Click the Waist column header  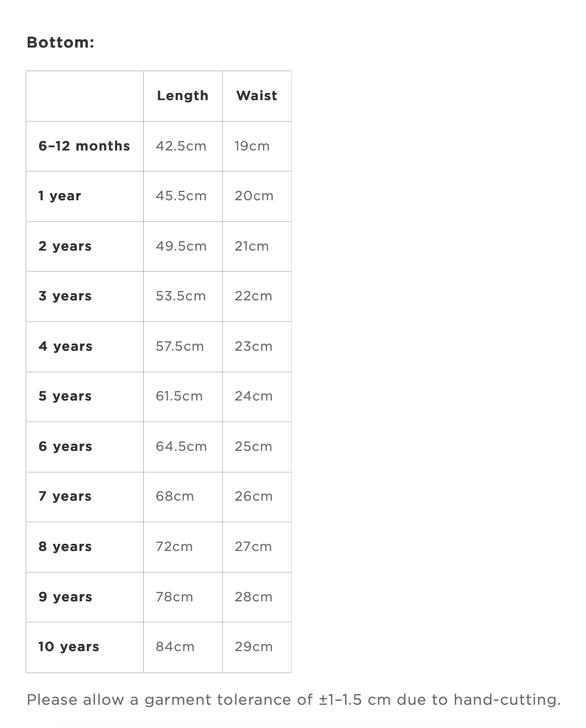[x=257, y=96]
